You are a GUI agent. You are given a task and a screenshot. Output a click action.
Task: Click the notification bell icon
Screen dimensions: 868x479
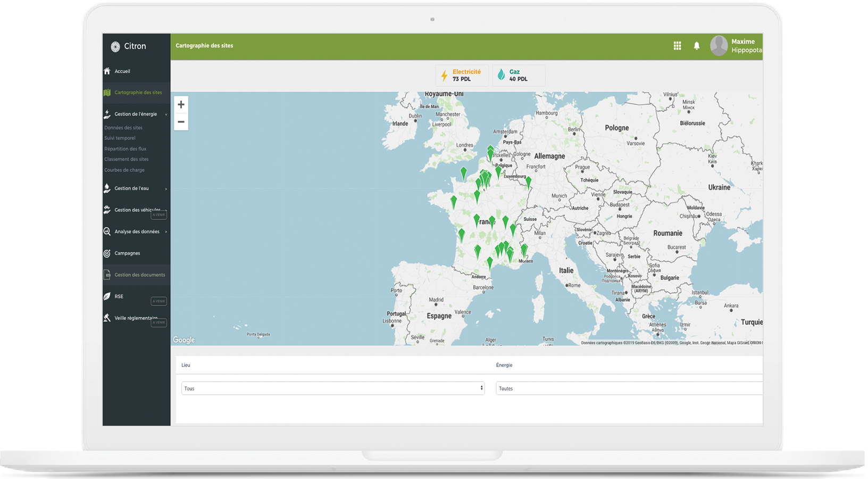coord(697,46)
